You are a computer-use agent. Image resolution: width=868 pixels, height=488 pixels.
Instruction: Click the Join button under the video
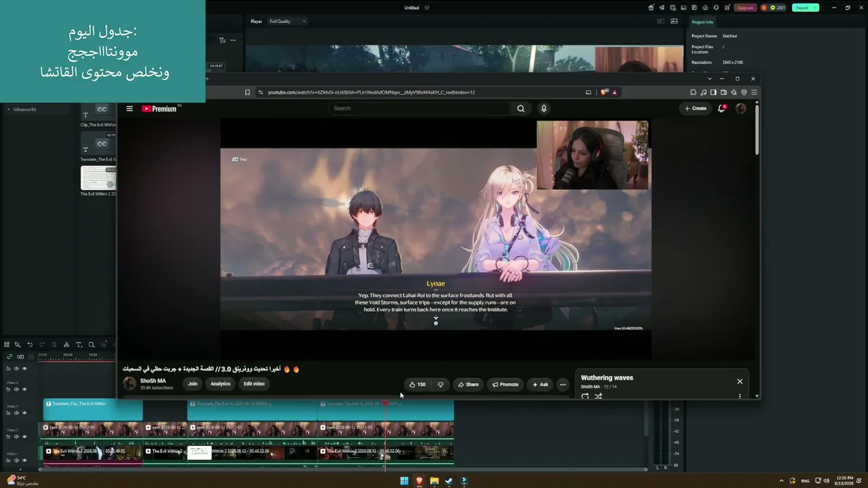tap(193, 384)
